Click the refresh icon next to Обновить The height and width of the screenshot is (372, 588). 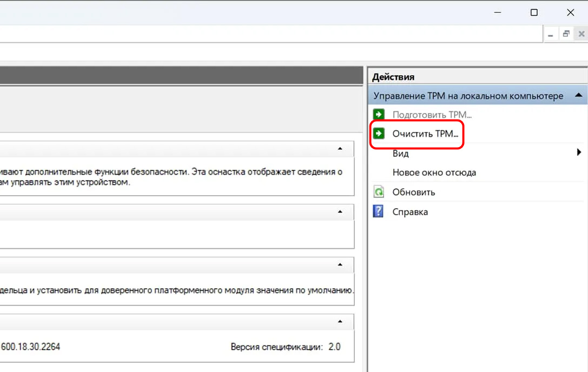coord(379,191)
